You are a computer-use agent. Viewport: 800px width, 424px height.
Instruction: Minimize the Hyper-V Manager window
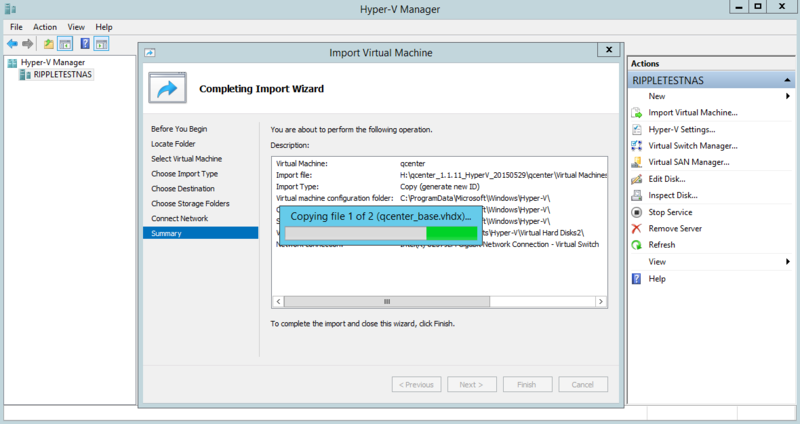(x=739, y=7)
